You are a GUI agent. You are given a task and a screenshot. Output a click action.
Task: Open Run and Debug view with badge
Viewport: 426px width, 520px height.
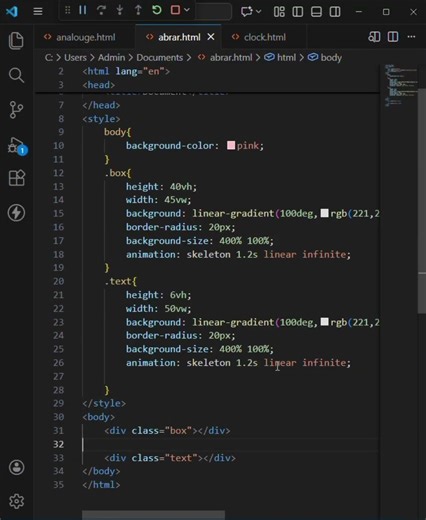pos(17,146)
